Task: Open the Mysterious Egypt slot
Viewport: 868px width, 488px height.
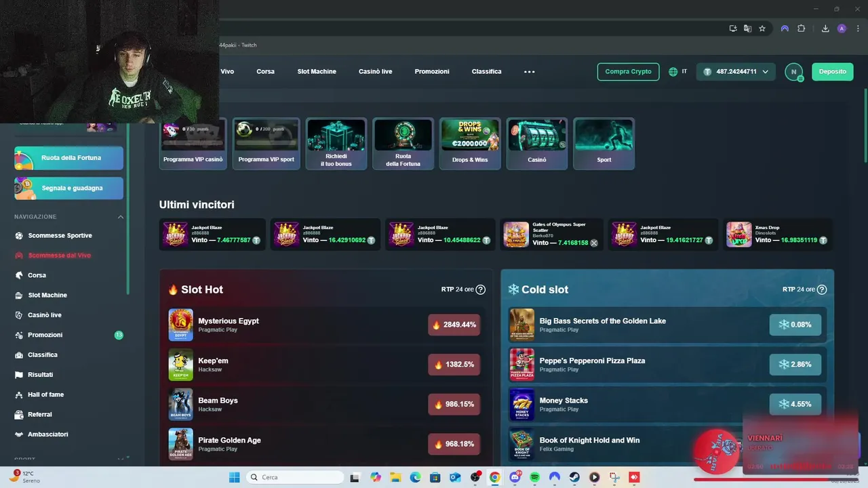Action: [325, 325]
